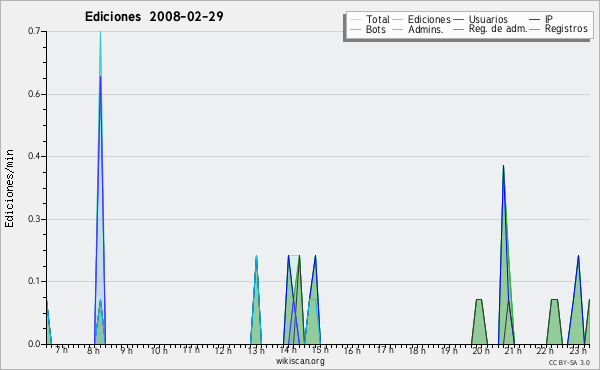Open the wikiscan.org link below the chart
This screenshot has height=370, width=600.
(300, 361)
